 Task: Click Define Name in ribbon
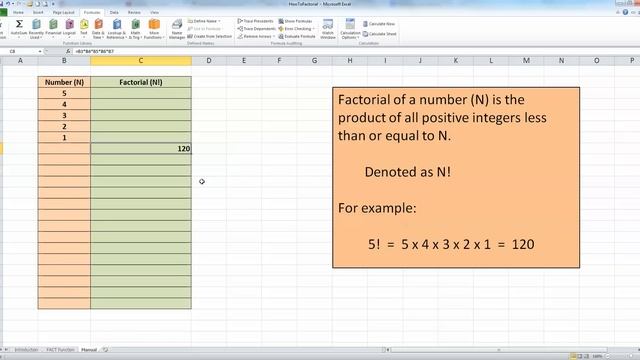click(204, 21)
